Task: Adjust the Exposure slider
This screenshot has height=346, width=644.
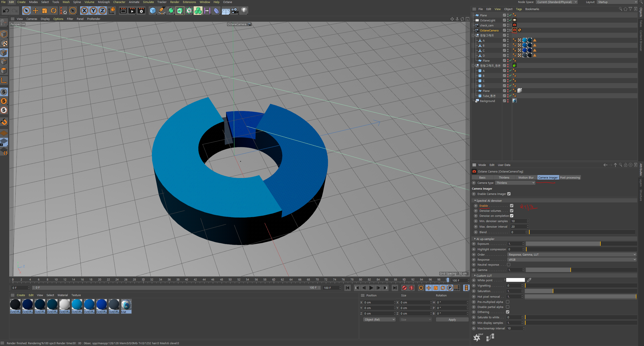Action: 581,244
